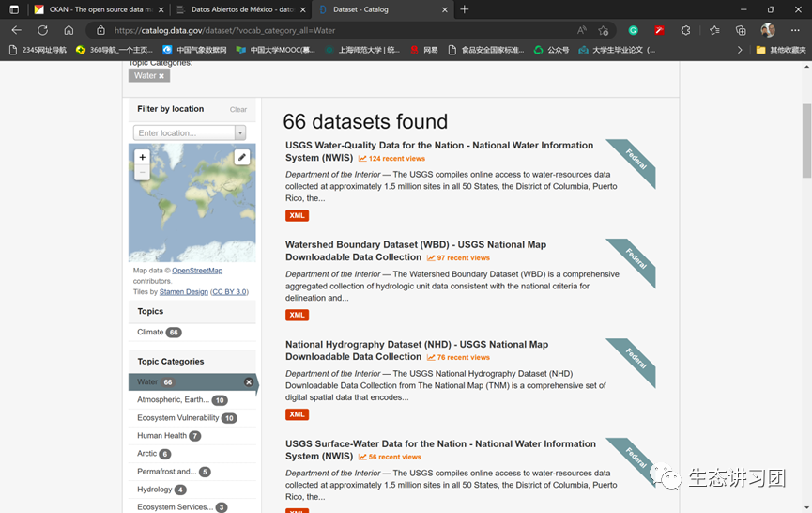The height and width of the screenshot is (513, 812).
Task: Open the 食品安全国家标准 bookmark
Action: click(486, 50)
